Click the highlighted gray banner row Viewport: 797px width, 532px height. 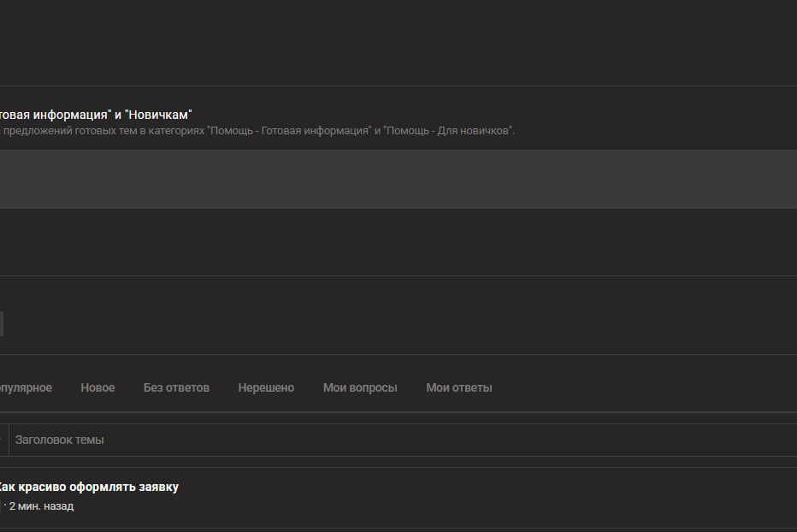point(398,179)
